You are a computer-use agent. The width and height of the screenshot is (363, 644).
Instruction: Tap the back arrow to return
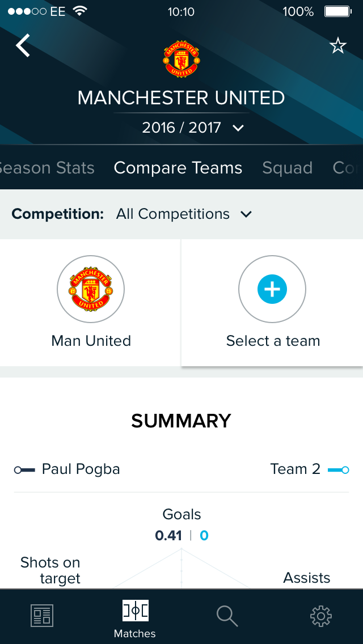pyautogui.click(x=22, y=45)
